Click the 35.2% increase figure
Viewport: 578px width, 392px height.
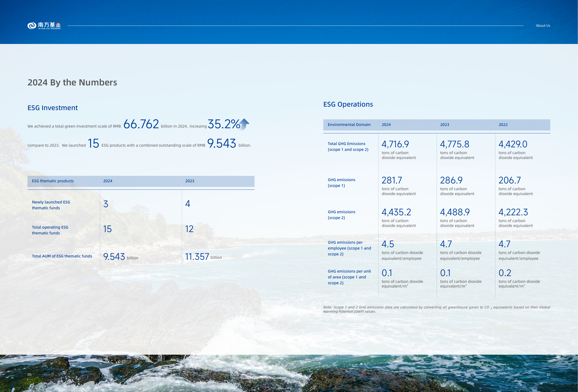[224, 124]
